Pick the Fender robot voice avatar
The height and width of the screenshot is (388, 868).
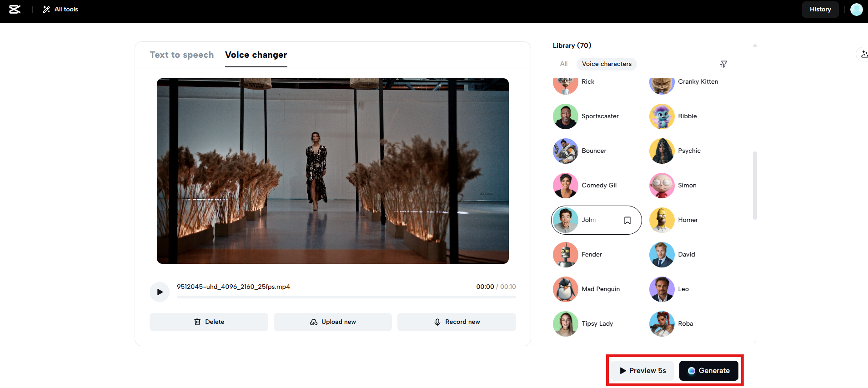pos(566,255)
